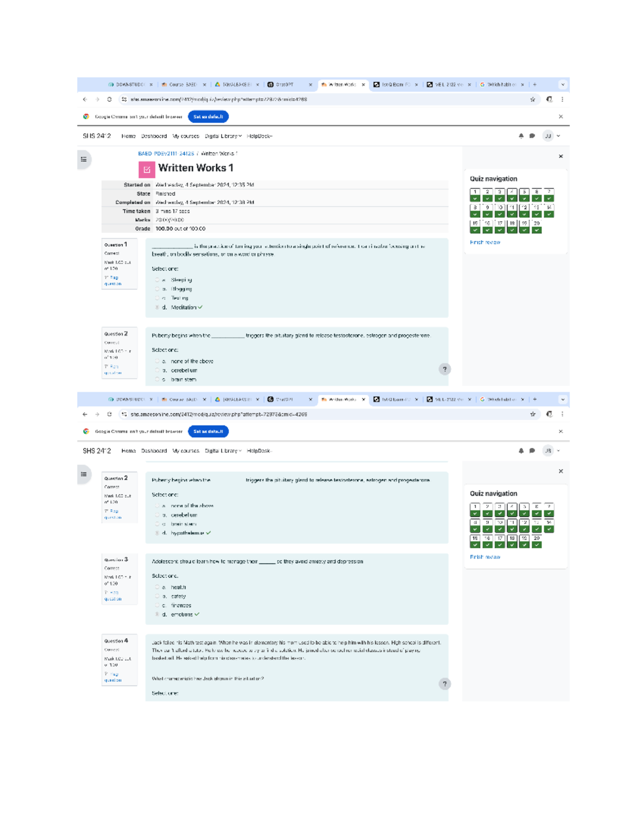The height and width of the screenshot is (834, 644).
Task: Open the messages chat icon in the lower browser window
Action: pos(532,451)
